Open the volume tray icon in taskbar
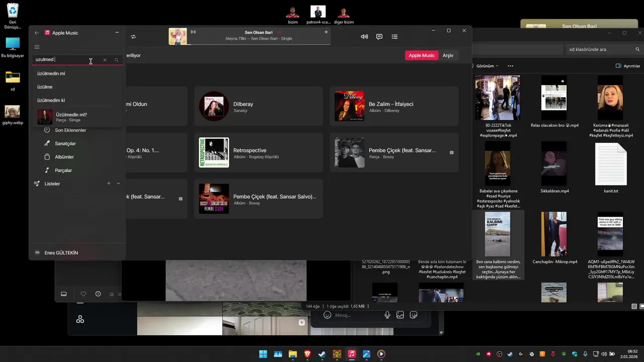Image resolution: width=644 pixels, height=362 pixels. pos(604,354)
